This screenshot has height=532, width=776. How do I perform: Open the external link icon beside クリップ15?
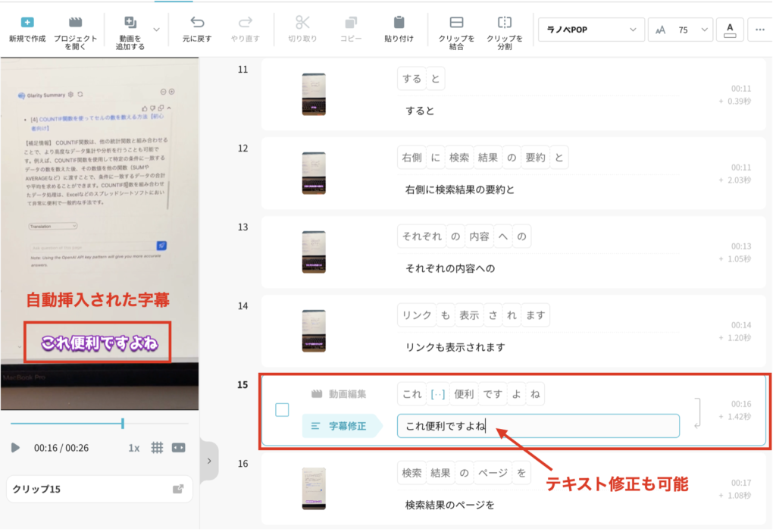click(x=178, y=489)
